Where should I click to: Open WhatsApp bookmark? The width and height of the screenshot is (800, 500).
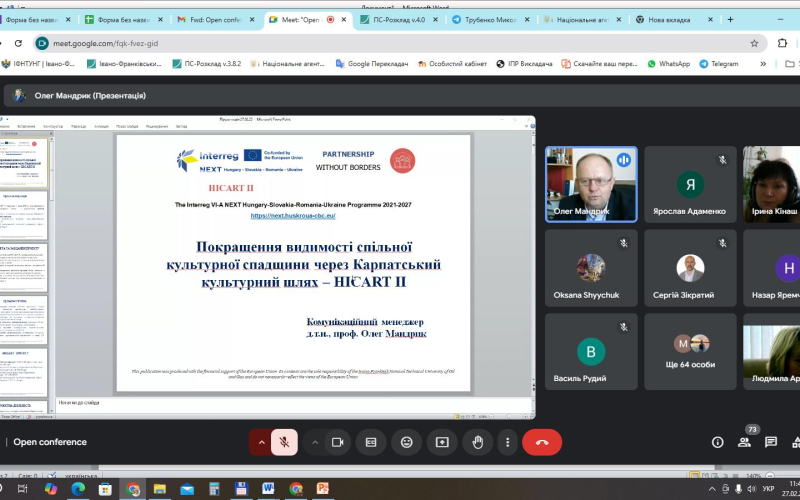[x=668, y=64]
